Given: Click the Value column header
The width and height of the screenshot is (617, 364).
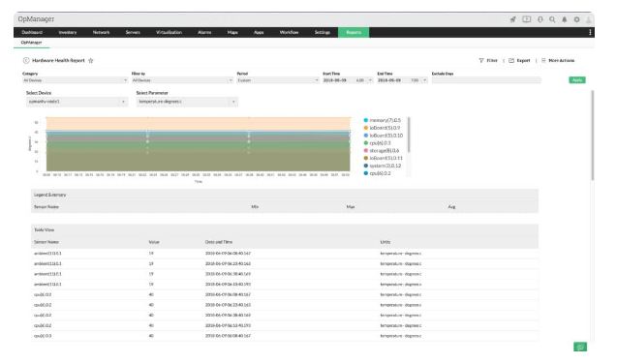Looking at the screenshot, I should tap(154, 242).
